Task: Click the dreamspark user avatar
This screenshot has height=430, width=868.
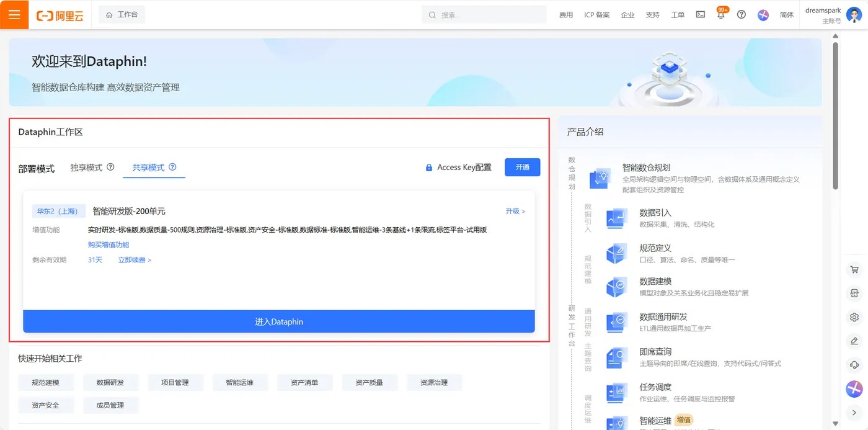Action: [x=854, y=15]
